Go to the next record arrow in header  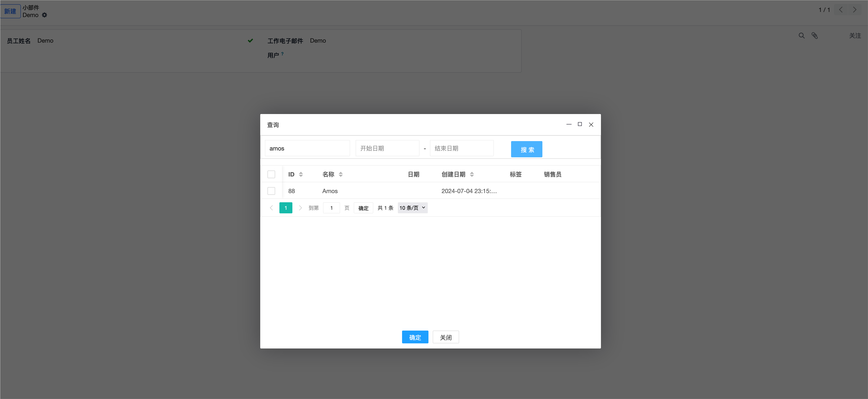(855, 10)
